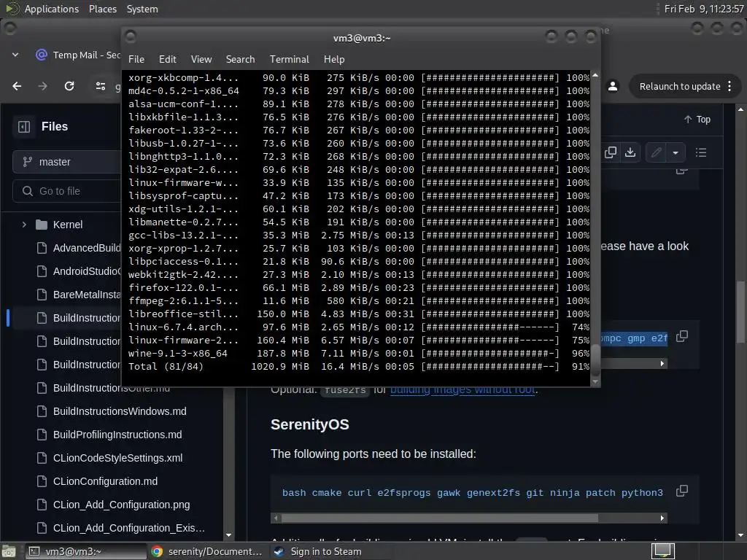This screenshot has width=747, height=560.
Task: Follow the building images without root link
Action: [x=462, y=390]
